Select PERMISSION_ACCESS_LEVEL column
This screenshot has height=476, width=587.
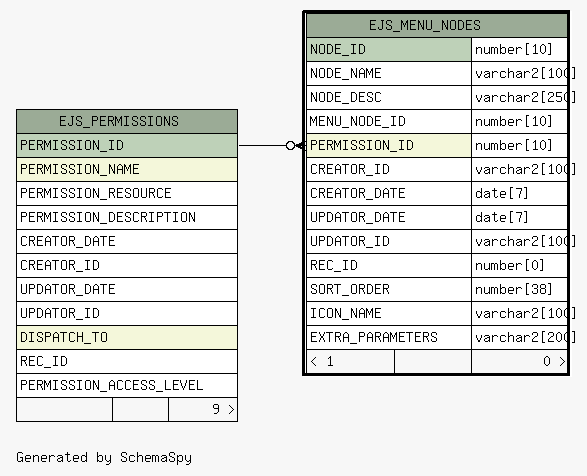pos(127,385)
